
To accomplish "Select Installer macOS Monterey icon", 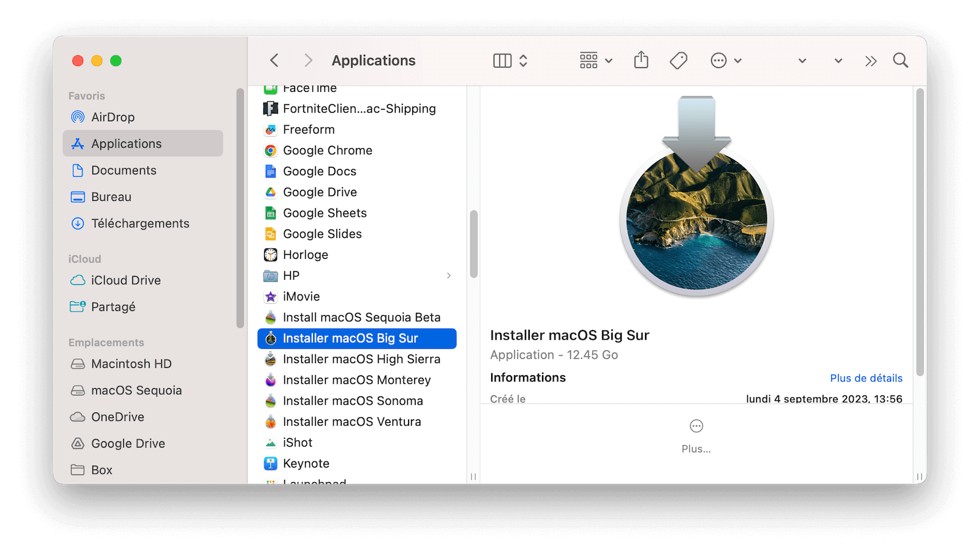I will [271, 380].
